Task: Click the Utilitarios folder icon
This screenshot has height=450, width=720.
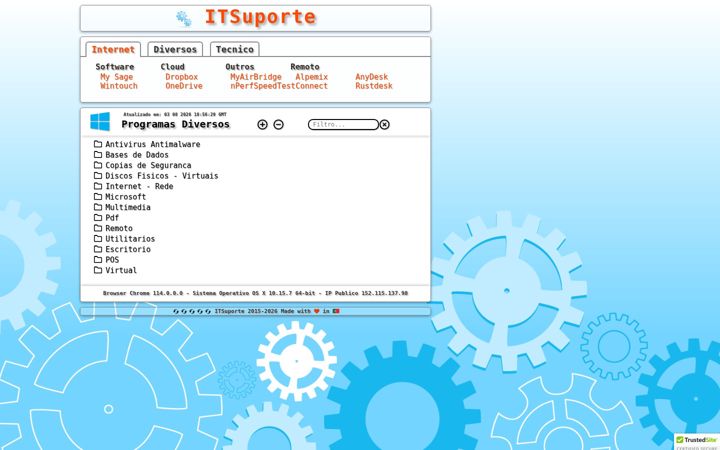Action: pyautogui.click(x=98, y=239)
